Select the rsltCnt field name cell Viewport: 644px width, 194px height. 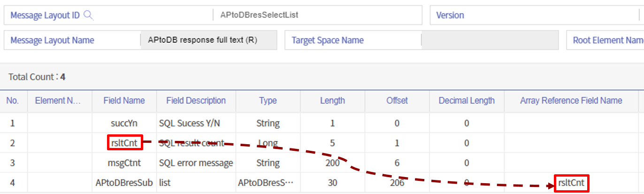[x=124, y=143]
